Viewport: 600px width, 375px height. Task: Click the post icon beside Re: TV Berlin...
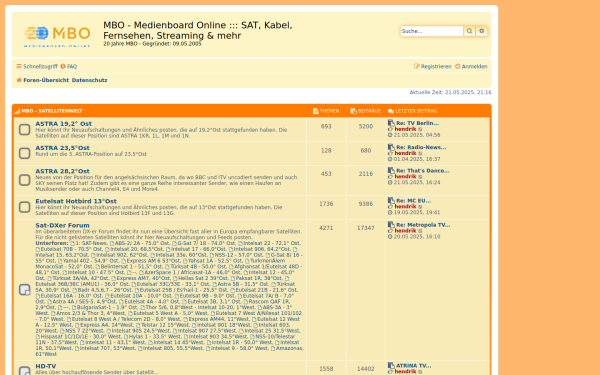tap(391, 123)
